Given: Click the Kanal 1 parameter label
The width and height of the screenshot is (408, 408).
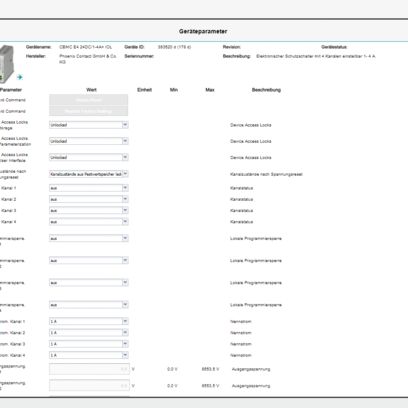Looking at the screenshot, I should coord(8,188).
